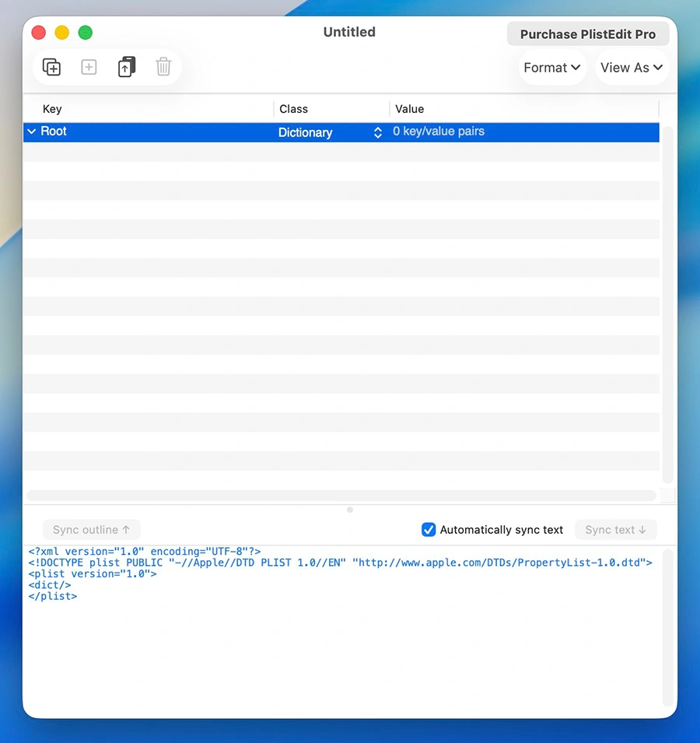This screenshot has height=743, width=700.
Task: Open the View As dropdown
Action: pos(632,68)
